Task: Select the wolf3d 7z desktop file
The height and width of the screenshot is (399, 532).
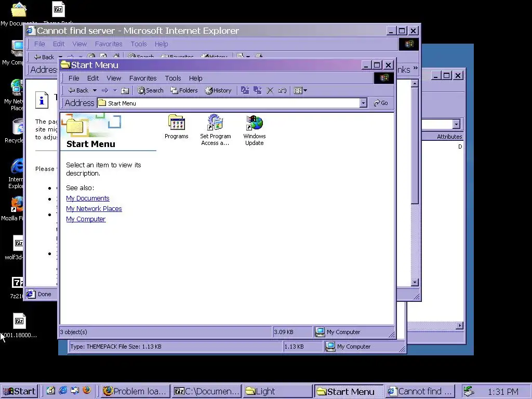Action: [16, 248]
